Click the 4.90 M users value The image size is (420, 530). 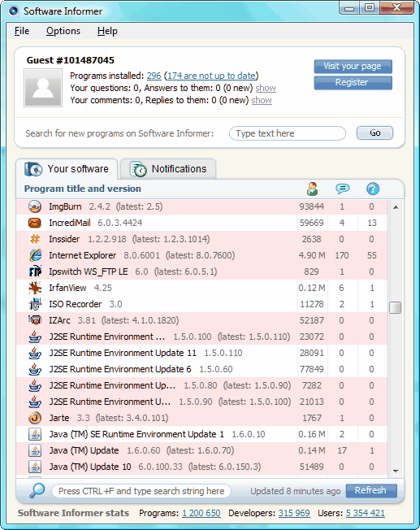(312, 255)
